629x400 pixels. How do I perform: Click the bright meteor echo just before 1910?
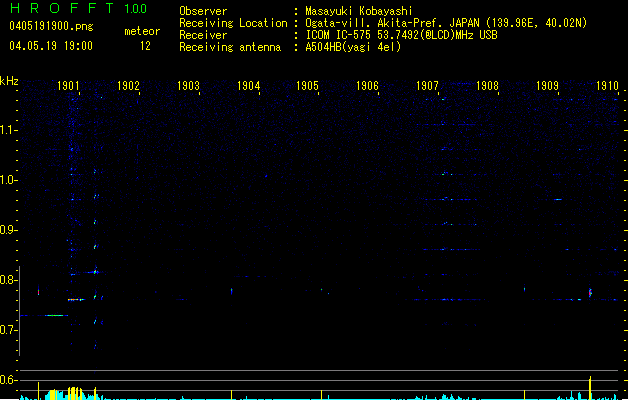click(590, 292)
